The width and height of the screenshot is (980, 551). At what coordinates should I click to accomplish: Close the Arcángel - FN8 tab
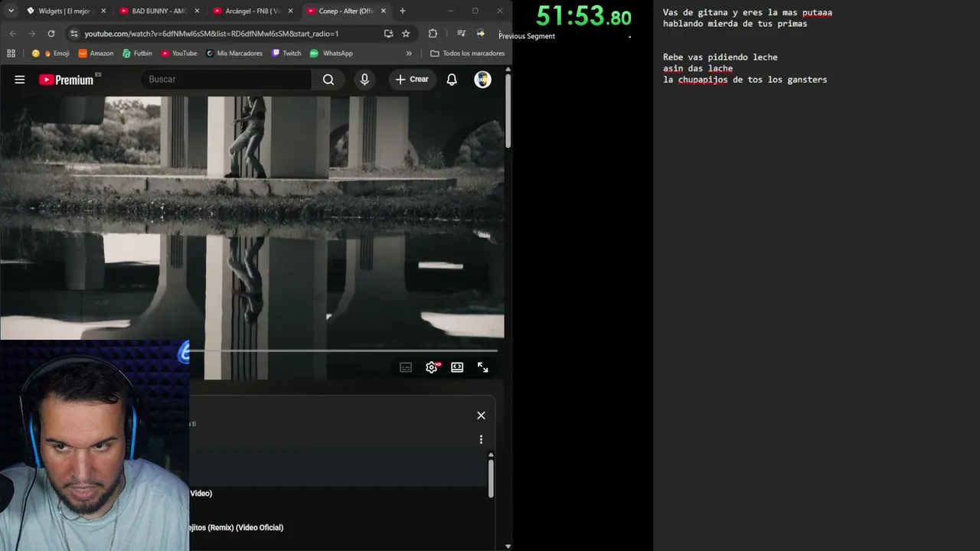pyautogui.click(x=290, y=11)
